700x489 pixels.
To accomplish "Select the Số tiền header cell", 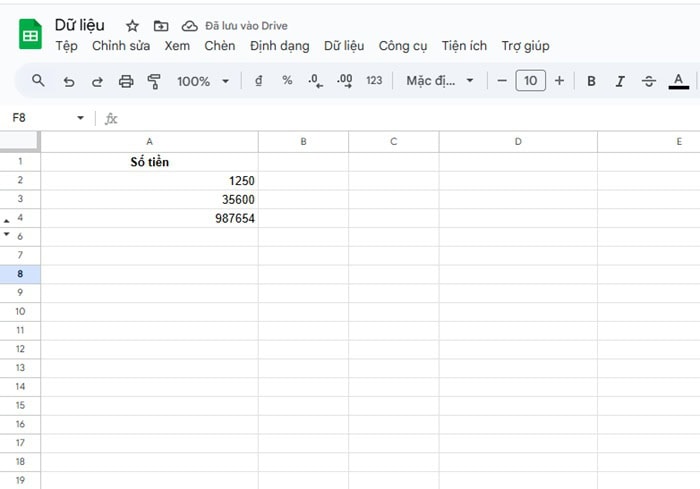I will click(x=150, y=162).
